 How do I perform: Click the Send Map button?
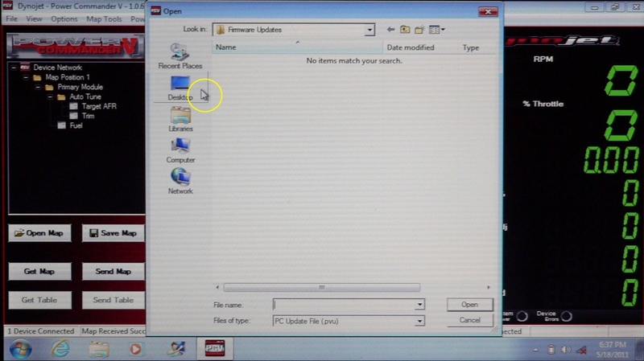[113, 272]
